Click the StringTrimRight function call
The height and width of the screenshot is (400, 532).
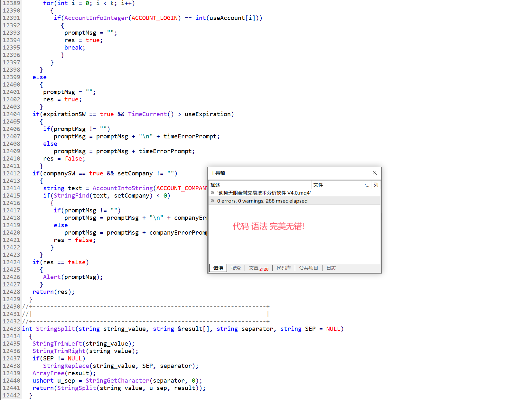[59, 351]
